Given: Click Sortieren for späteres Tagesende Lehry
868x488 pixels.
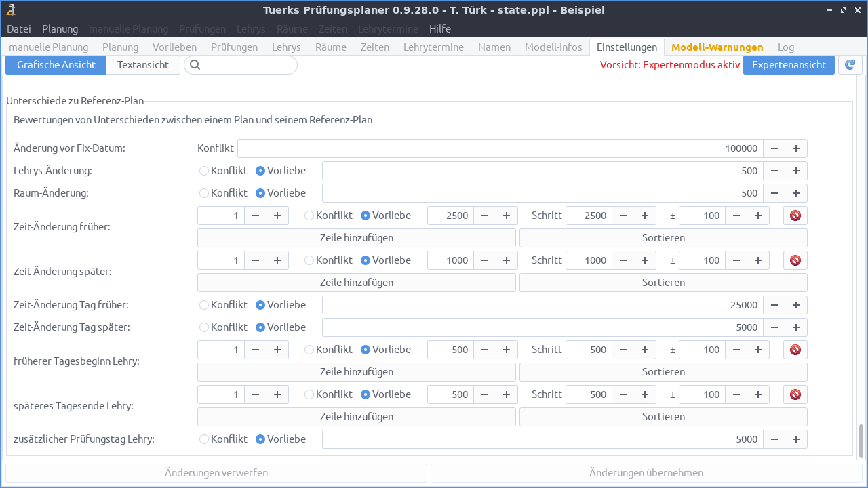Looking at the screenshot, I should 663,417.
